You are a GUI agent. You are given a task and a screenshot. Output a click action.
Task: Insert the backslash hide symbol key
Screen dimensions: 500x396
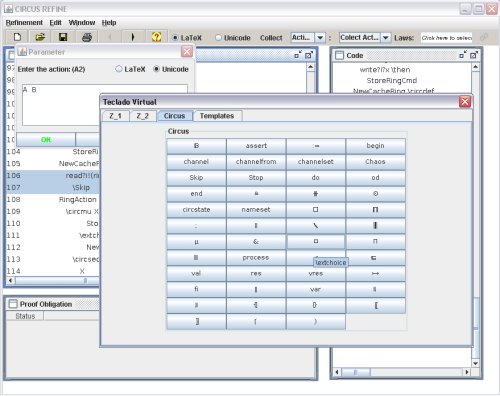[316, 226]
